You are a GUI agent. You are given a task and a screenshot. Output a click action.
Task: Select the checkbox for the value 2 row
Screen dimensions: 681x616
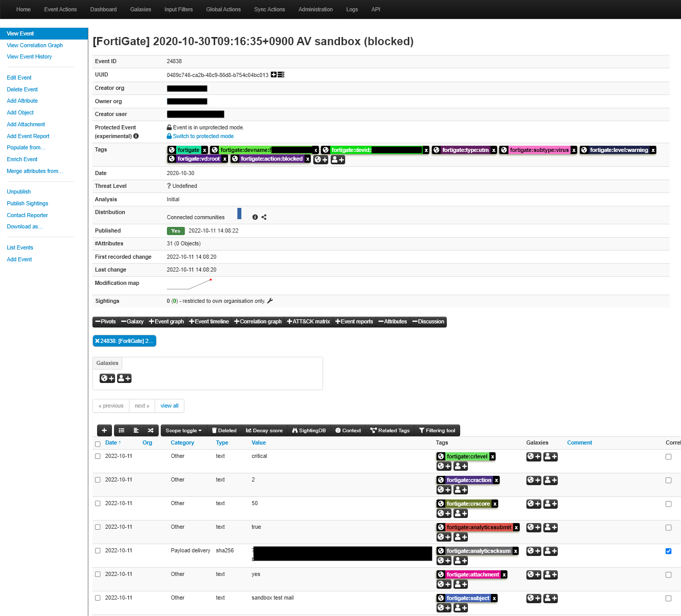[x=98, y=479]
